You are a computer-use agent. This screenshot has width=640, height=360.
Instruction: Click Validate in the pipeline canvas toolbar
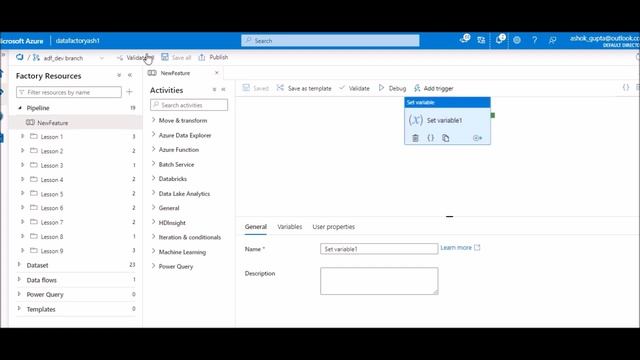tap(354, 88)
